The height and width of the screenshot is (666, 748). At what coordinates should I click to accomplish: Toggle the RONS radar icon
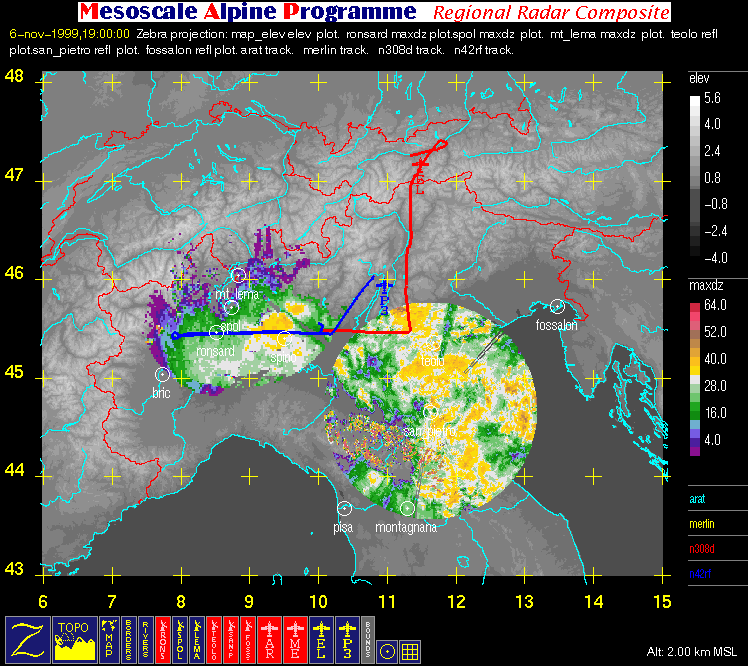pyautogui.click(x=163, y=639)
